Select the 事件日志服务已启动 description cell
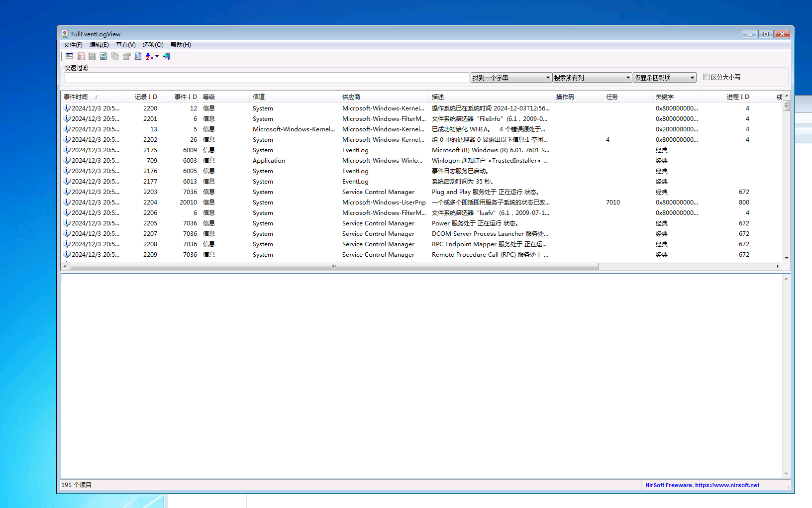The width and height of the screenshot is (812, 508). tap(460, 171)
